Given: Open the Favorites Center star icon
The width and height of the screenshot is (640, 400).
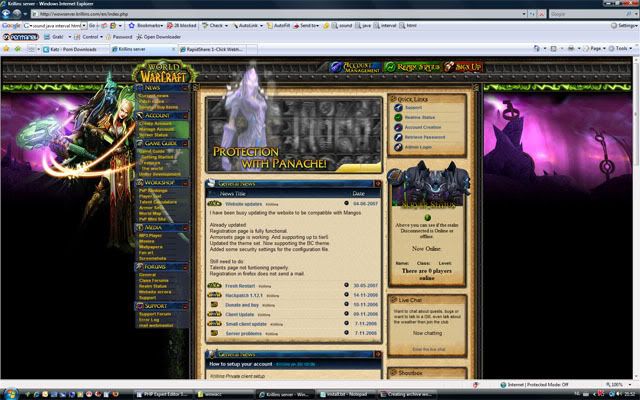Looking at the screenshot, I should pyautogui.click(x=6, y=49).
